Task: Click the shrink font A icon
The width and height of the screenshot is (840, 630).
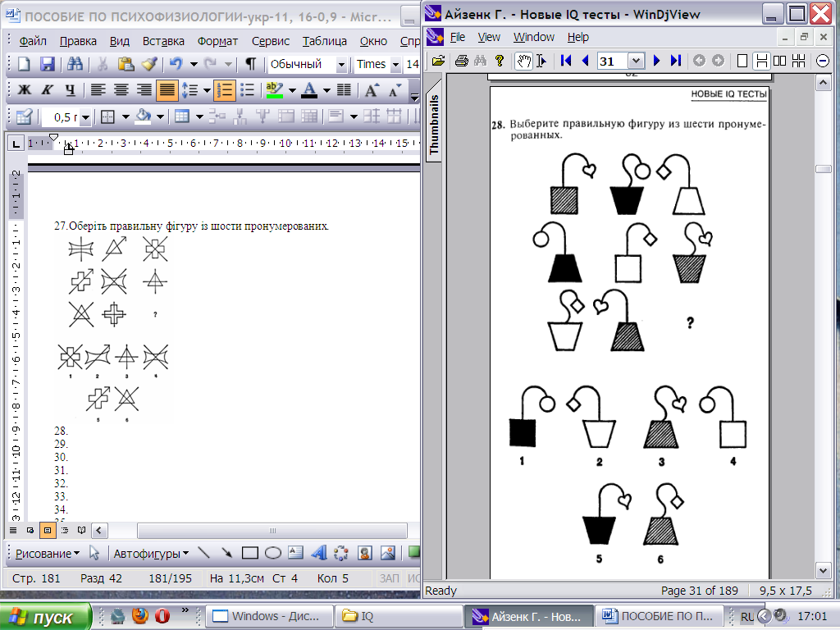Action: pyautogui.click(x=395, y=90)
